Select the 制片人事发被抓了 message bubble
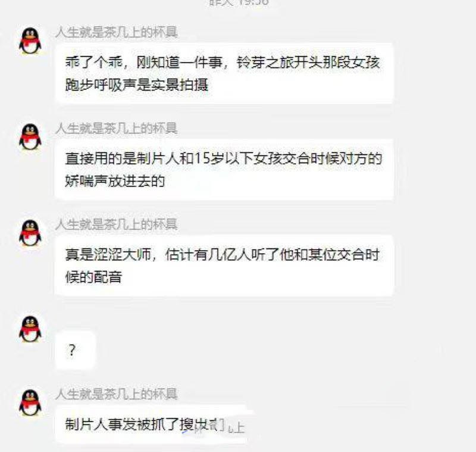 154,425
